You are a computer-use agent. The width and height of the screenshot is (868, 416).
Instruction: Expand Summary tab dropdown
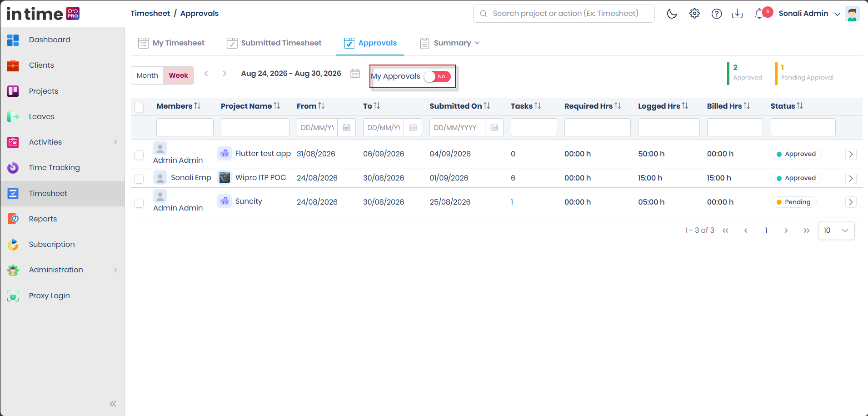pyautogui.click(x=449, y=43)
